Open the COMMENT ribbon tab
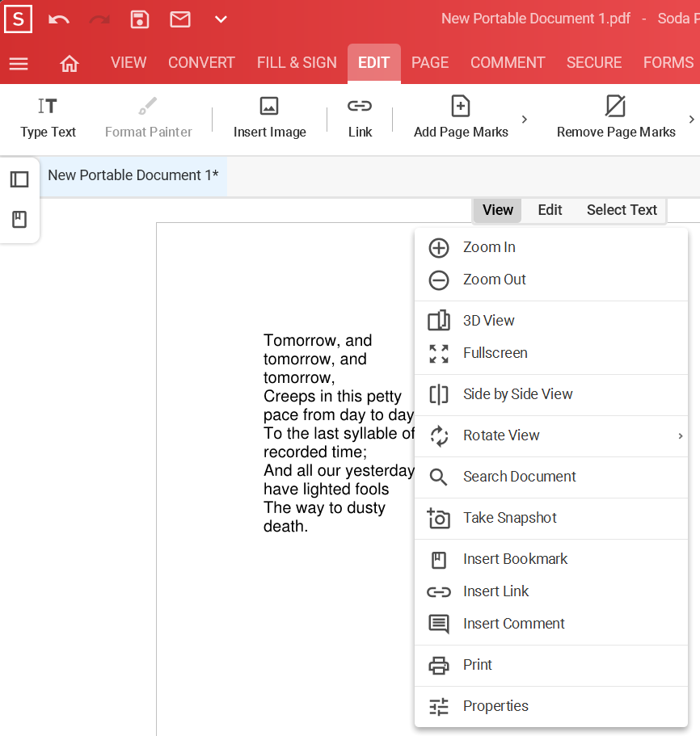Image resolution: width=700 pixels, height=736 pixels. tap(508, 63)
